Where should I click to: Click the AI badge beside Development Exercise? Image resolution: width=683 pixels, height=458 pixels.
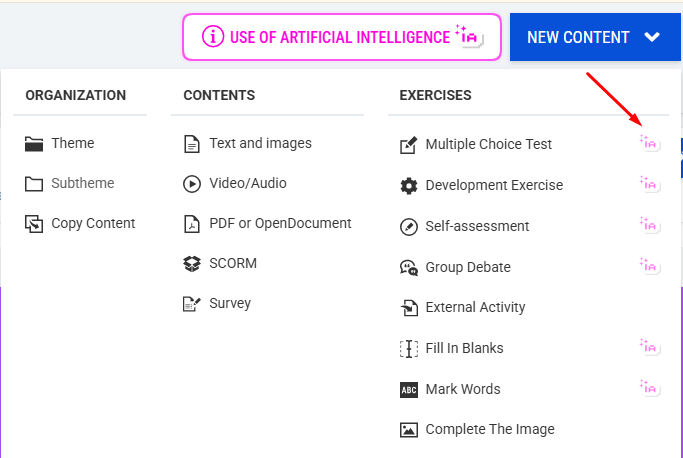(649, 184)
